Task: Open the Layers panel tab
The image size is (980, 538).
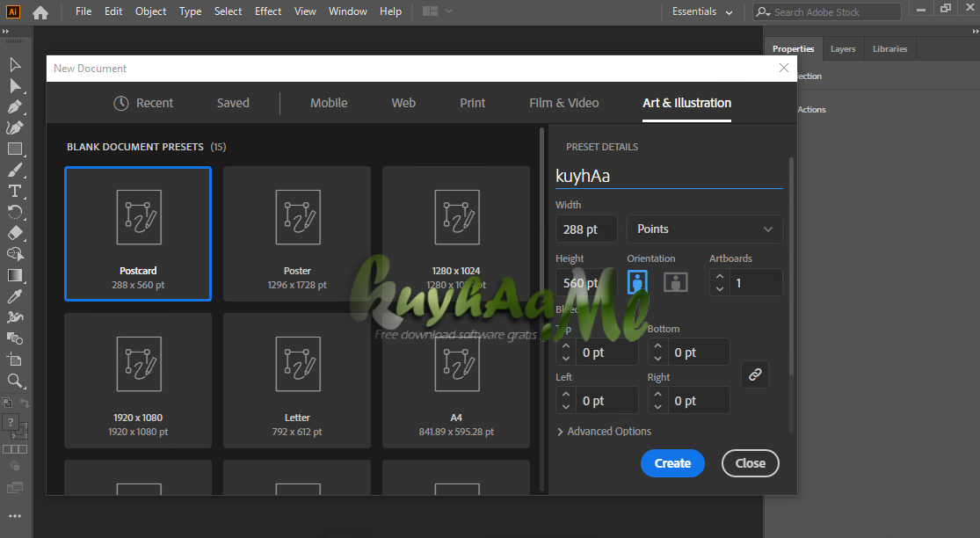Action: click(x=843, y=48)
